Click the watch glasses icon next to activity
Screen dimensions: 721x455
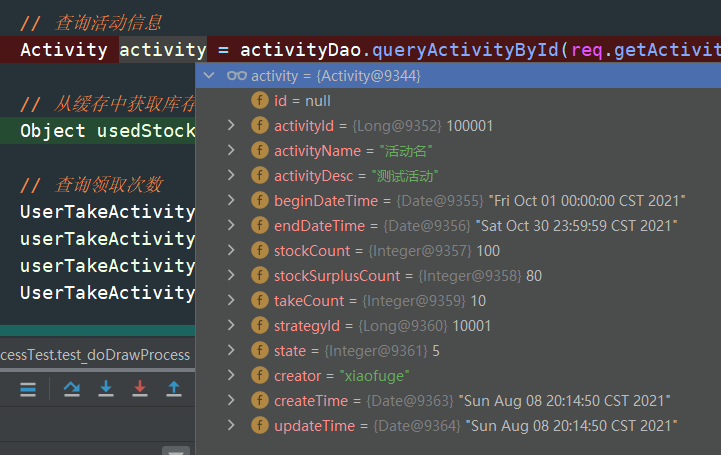[x=236, y=76]
